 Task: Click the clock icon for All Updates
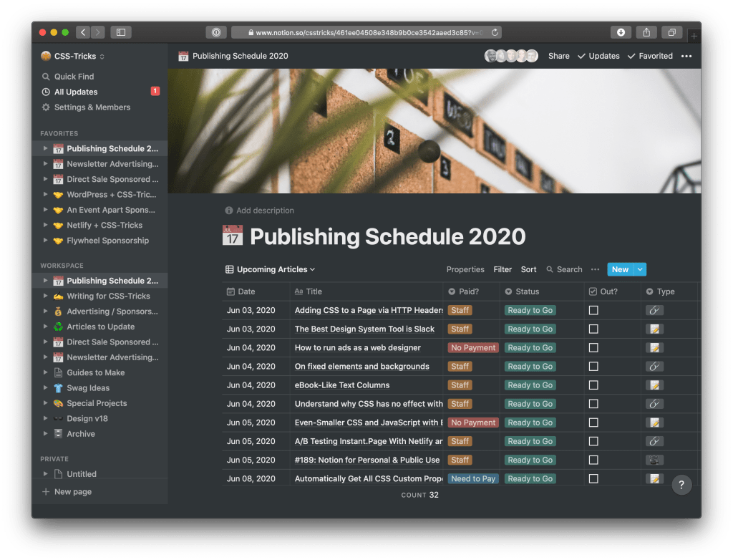pyautogui.click(x=46, y=92)
